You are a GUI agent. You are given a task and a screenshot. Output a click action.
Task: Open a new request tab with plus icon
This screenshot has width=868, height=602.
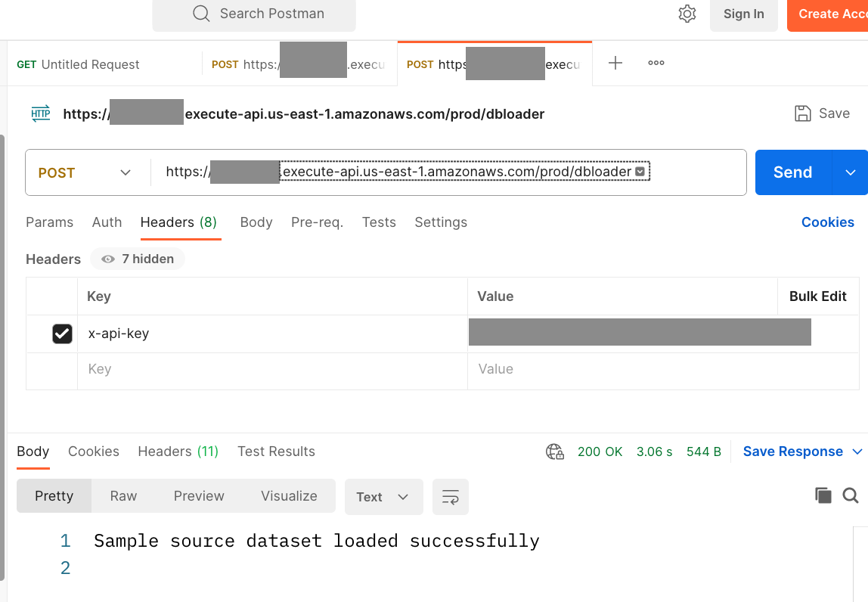[x=615, y=63]
